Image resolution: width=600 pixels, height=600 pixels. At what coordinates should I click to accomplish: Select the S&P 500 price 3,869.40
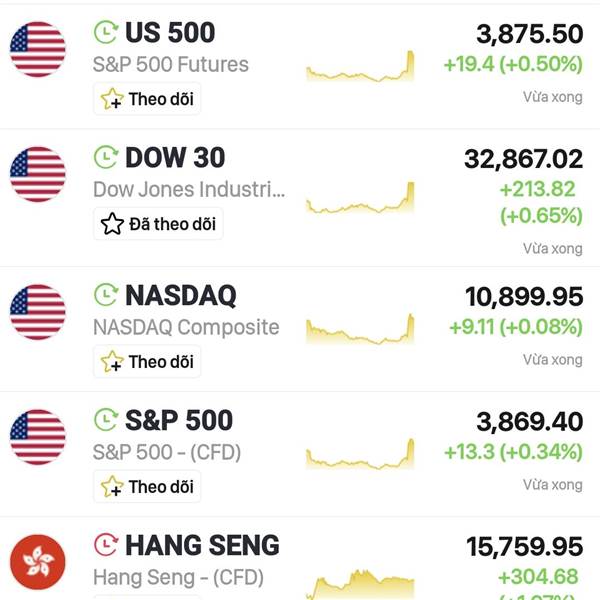[x=530, y=422]
